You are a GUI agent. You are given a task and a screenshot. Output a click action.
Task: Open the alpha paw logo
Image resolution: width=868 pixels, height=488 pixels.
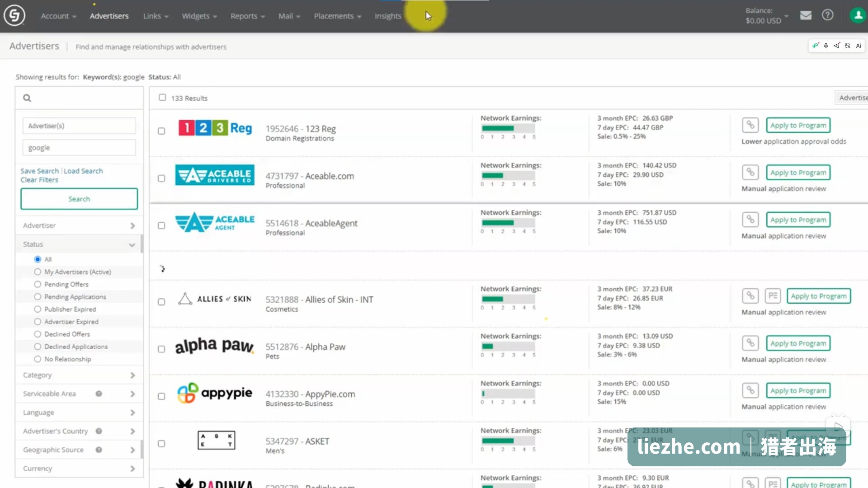click(214, 346)
